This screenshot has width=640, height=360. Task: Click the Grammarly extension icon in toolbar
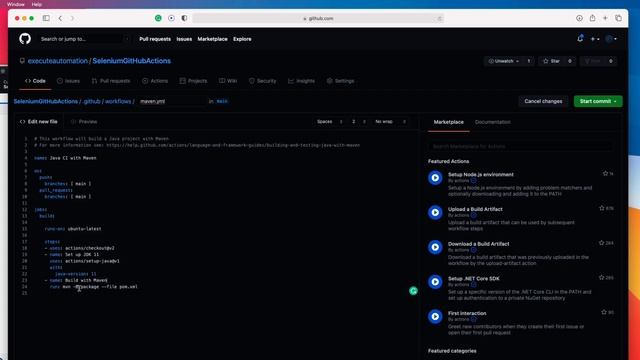(x=158, y=18)
